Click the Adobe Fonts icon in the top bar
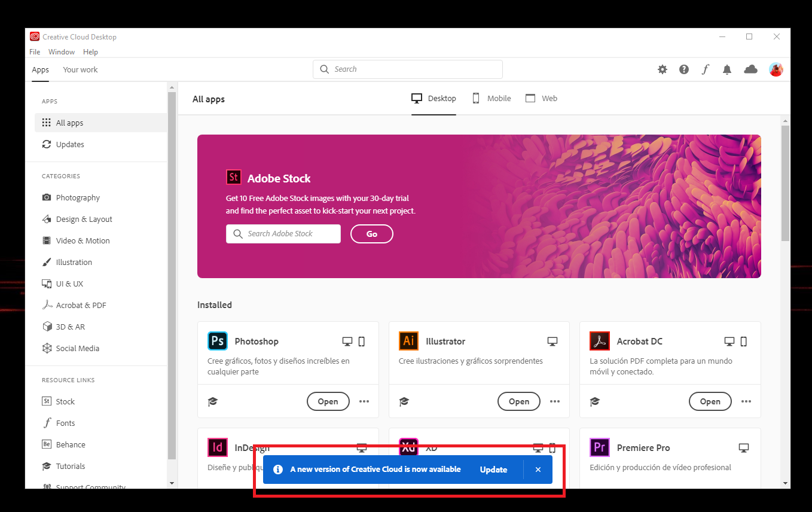The height and width of the screenshot is (512, 812). (x=705, y=69)
